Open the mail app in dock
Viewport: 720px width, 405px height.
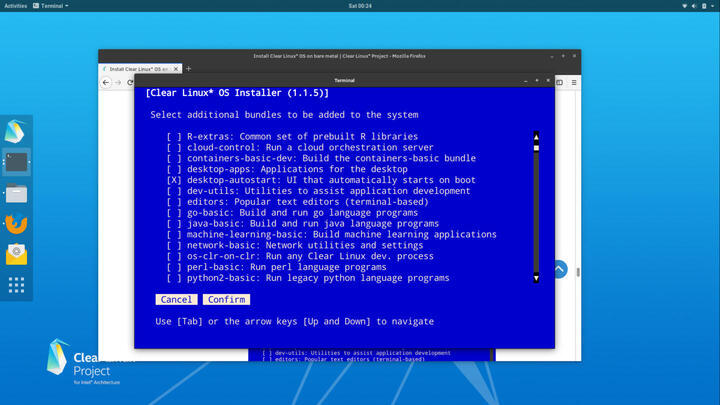(x=17, y=254)
